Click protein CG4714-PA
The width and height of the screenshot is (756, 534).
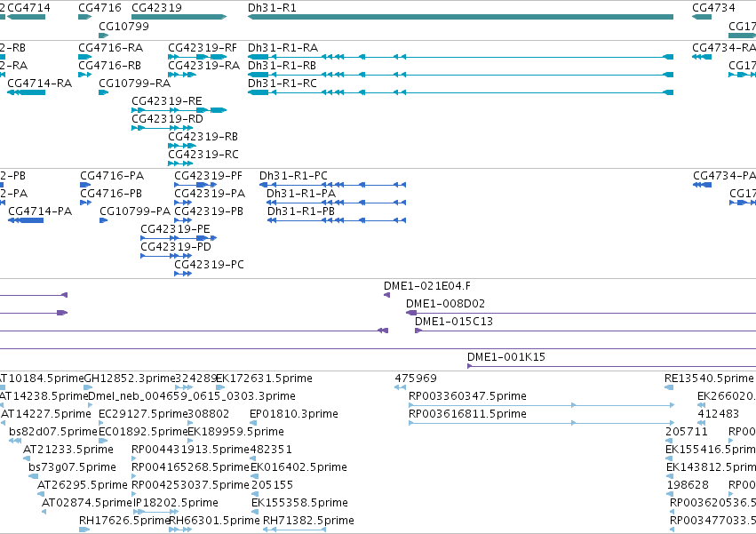(40, 211)
